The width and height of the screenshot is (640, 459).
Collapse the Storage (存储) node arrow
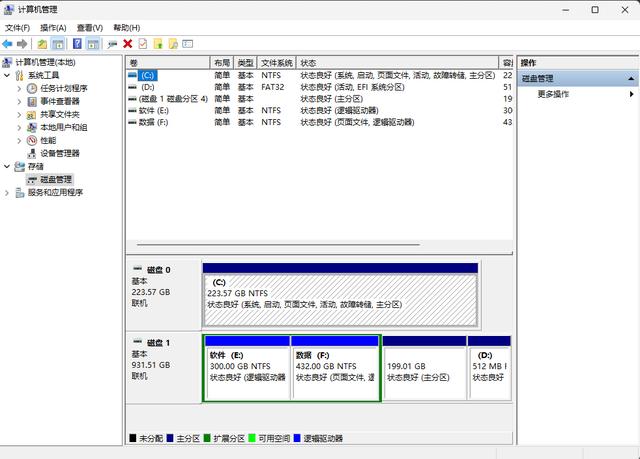click(x=7, y=166)
